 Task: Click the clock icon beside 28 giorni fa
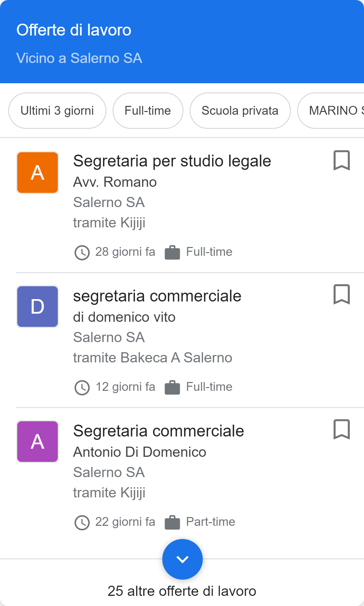(82, 252)
